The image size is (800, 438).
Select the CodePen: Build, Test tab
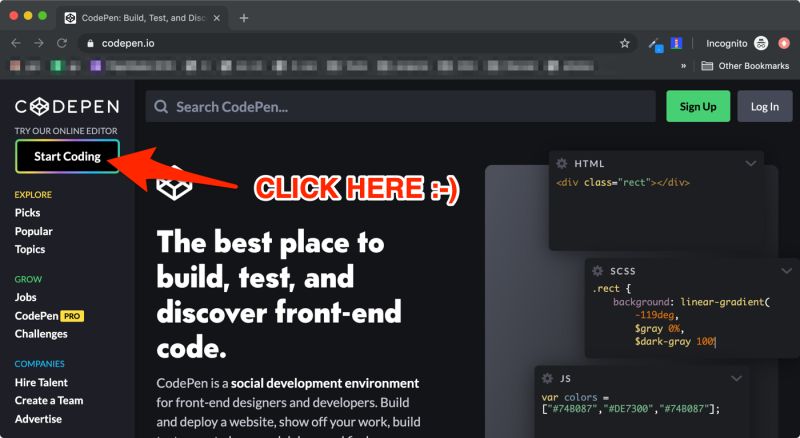143,18
